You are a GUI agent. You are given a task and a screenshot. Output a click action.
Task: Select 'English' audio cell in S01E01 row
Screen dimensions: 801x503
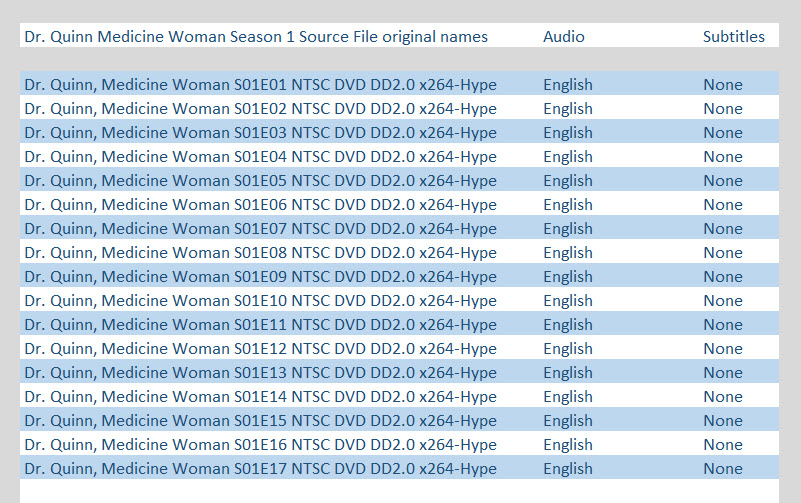(568, 85)
